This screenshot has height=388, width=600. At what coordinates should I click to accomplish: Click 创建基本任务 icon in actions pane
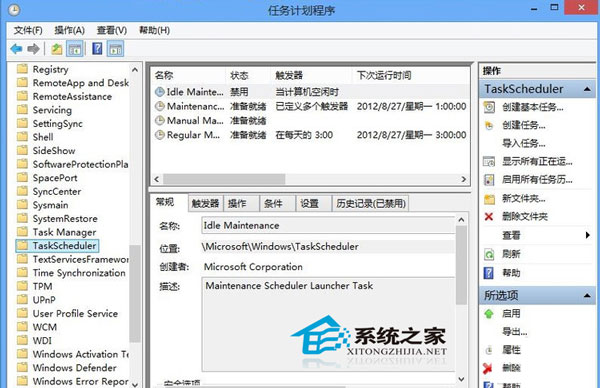pyautogui.click(x=489, y=107)
